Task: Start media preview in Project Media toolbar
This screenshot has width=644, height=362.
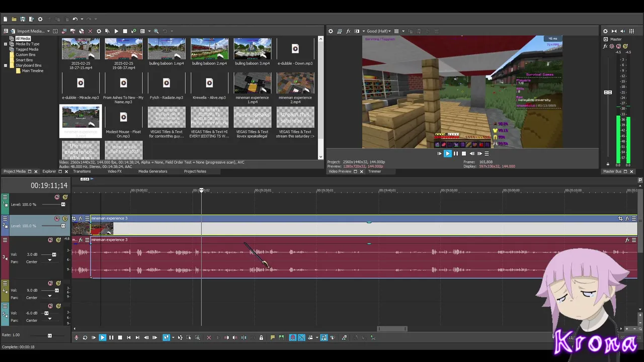Action: click(116, 31)
